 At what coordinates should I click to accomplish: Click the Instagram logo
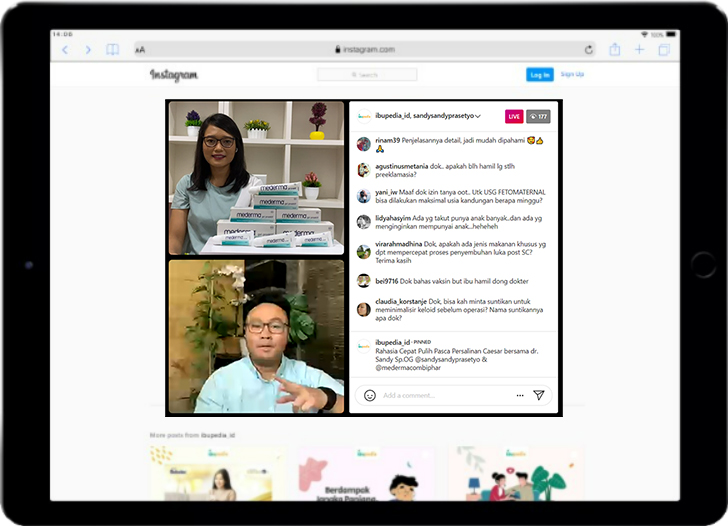pyautogui.click(x=174, y=75)
